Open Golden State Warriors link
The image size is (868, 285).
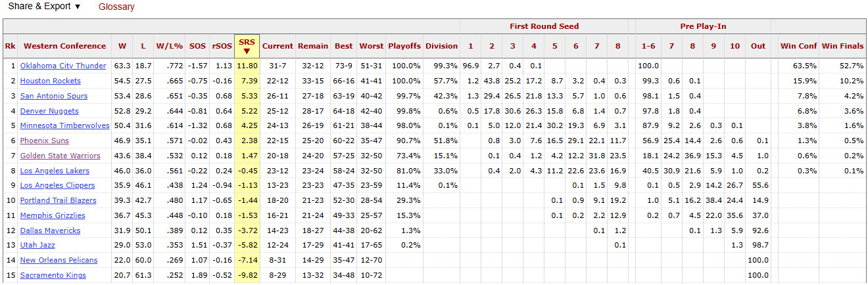[60, 156]
